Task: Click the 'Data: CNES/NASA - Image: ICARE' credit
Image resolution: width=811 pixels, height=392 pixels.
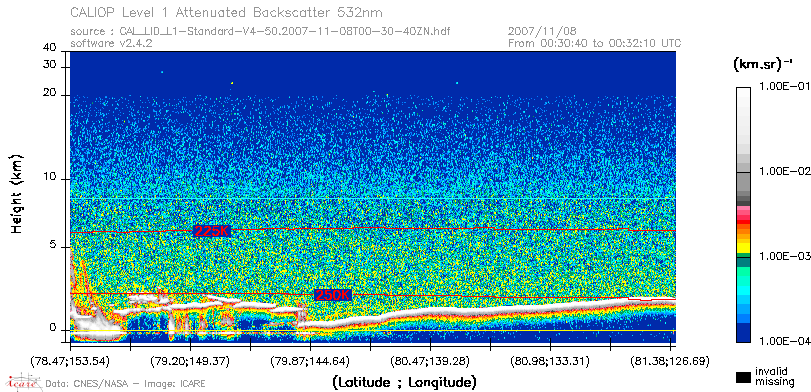Action: (125, 384)
